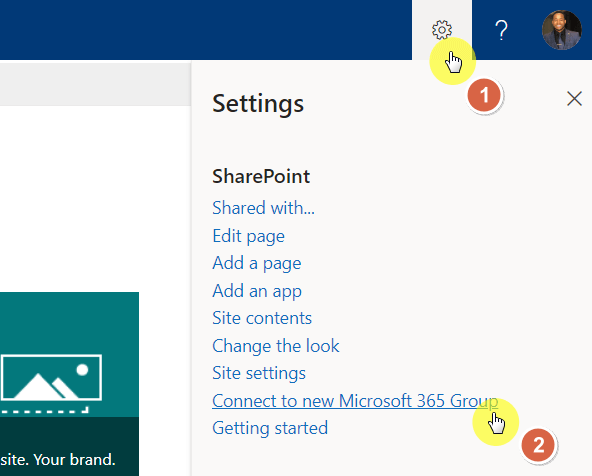The width and height of the screenshot is (592, 476).
Task: Select the Settings panel title
Action: 258,103
